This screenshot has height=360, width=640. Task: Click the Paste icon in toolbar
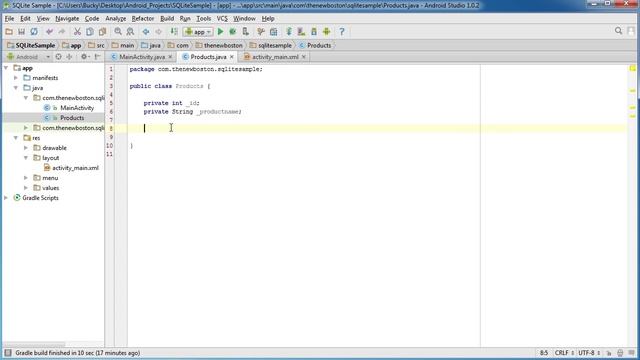coord(102,31)
